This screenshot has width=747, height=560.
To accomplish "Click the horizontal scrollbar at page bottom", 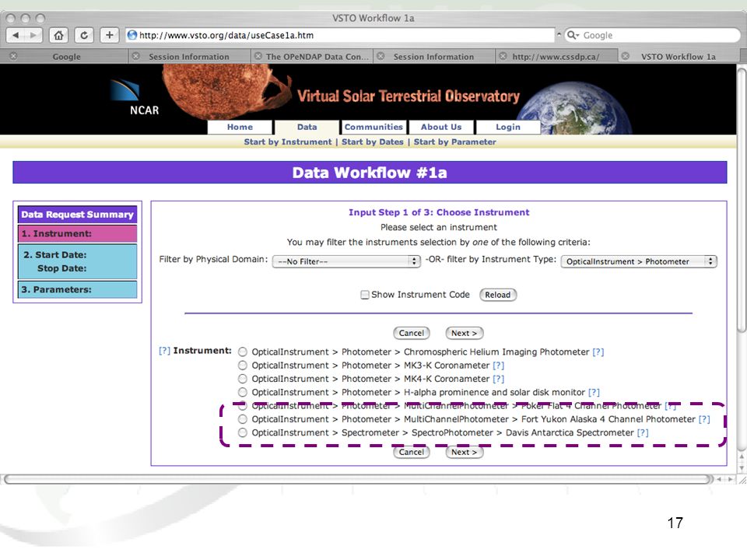I will tap(357, 479).
